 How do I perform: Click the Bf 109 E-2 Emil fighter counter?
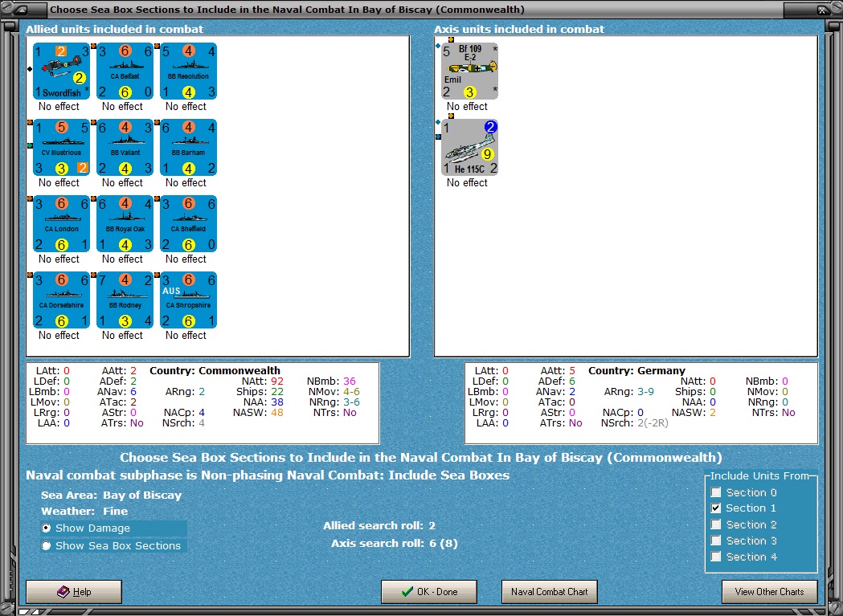click(x=470, y=71)
